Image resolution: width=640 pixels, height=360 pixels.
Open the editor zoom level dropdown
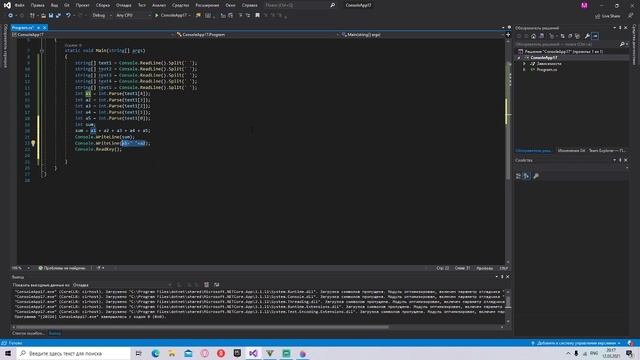(x=20, y=268)
